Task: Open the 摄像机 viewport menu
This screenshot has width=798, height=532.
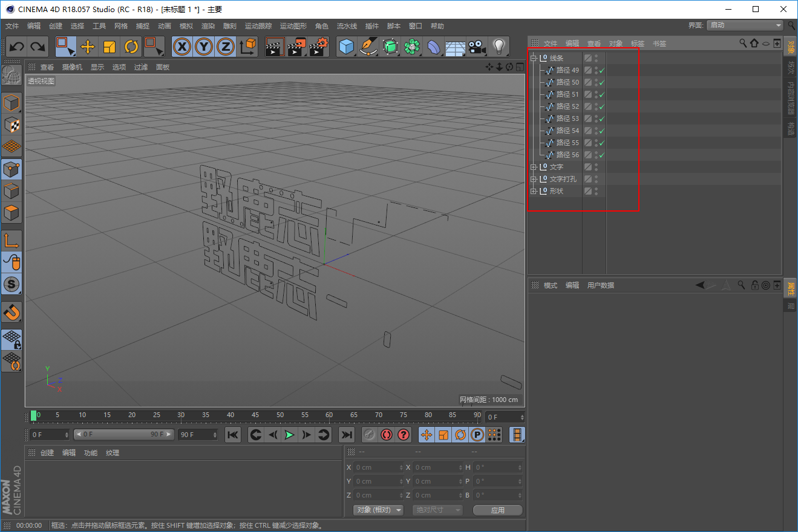Action: tap(72, 67)
